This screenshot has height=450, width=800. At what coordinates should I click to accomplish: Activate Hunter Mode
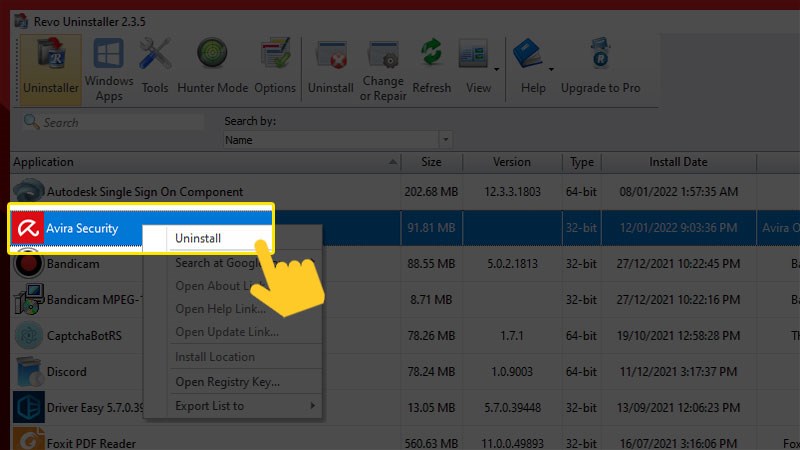coord(212,66)
